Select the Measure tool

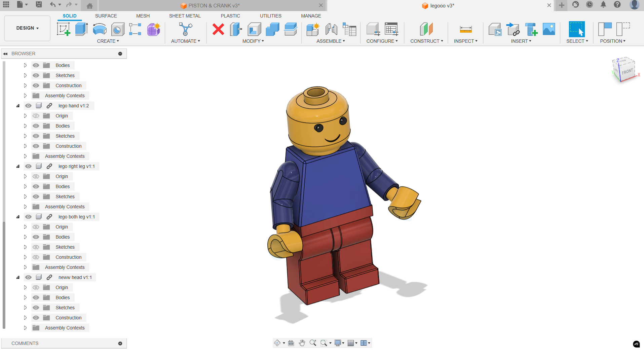click(x=466, y=30)
